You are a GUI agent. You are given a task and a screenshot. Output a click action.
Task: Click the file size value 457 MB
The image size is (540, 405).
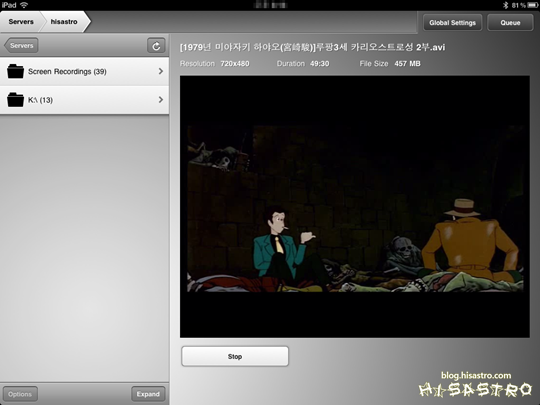pyautogui.click(x=407, y=64)
